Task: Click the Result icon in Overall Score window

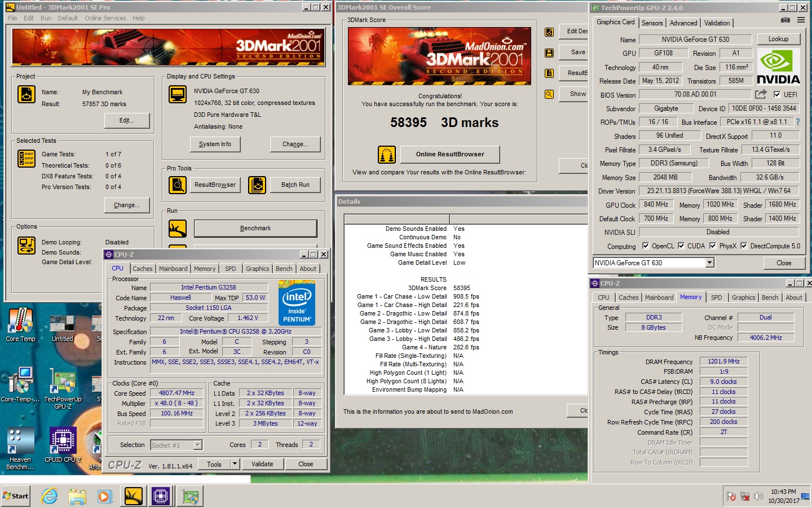Action: pyautogui.click(x=549, y=73)
